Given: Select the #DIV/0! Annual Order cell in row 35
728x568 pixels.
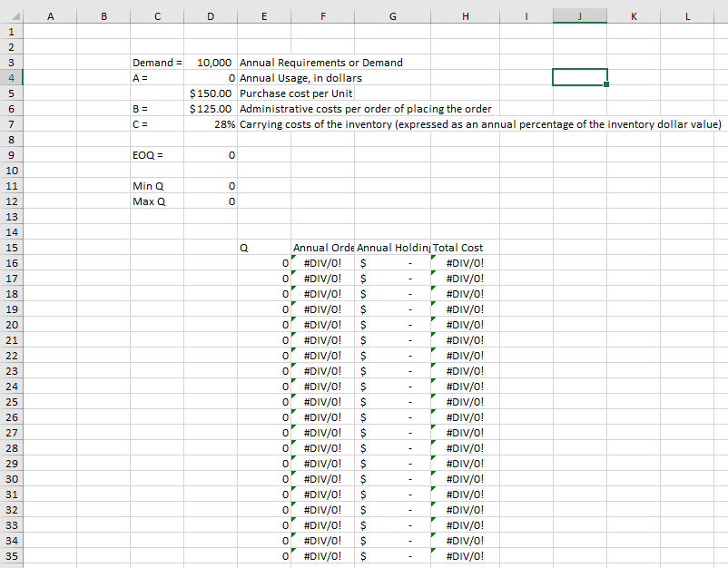Looking at the screenshot, I should tap(322, 556).
